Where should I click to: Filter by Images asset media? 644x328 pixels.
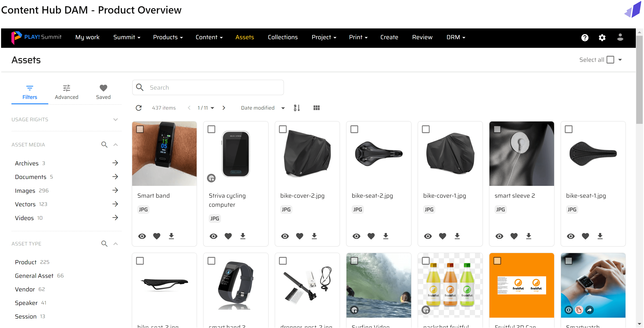(25, 191)
